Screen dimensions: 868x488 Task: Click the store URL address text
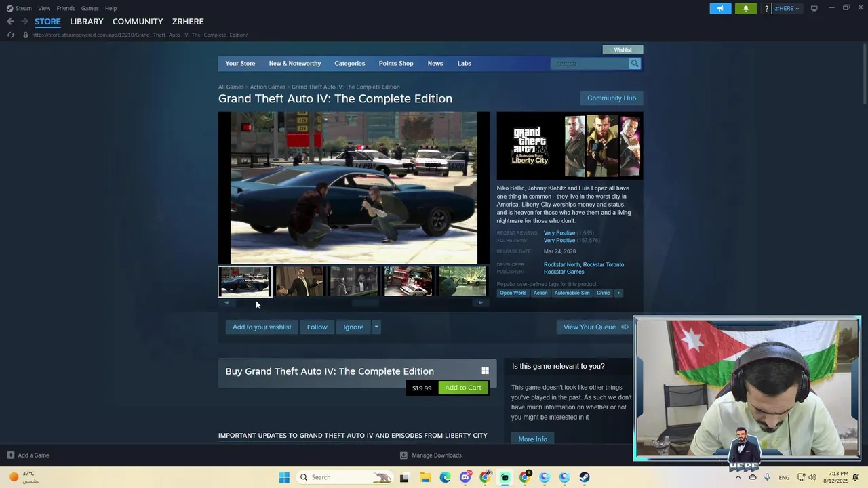tap(139, 35)
